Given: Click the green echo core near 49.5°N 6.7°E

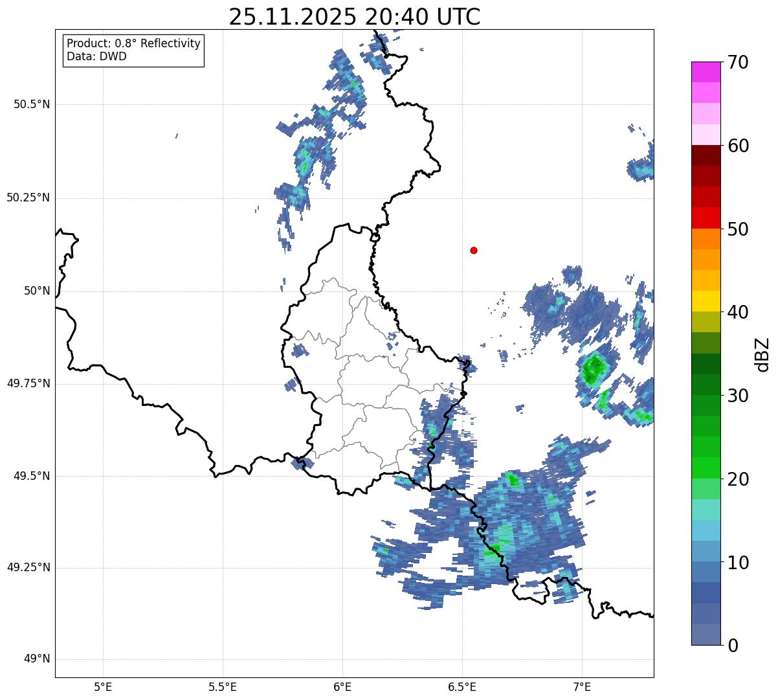Looking at the screenshot, I should point(512,480).
